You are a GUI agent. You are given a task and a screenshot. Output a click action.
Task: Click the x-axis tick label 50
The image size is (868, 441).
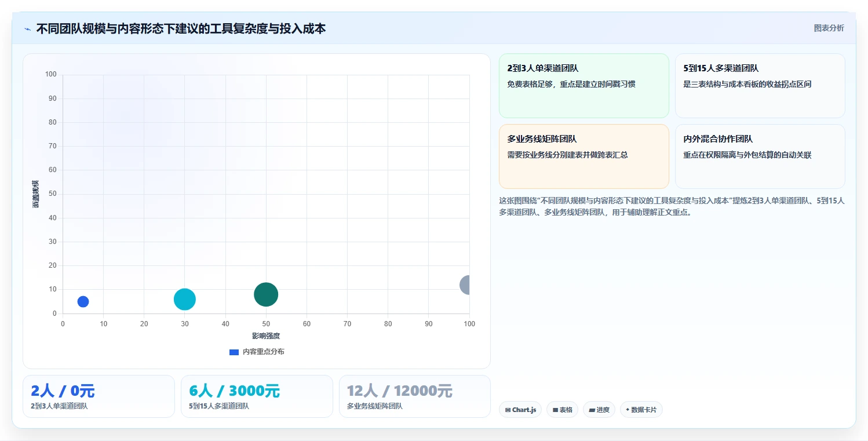point(266,324)
